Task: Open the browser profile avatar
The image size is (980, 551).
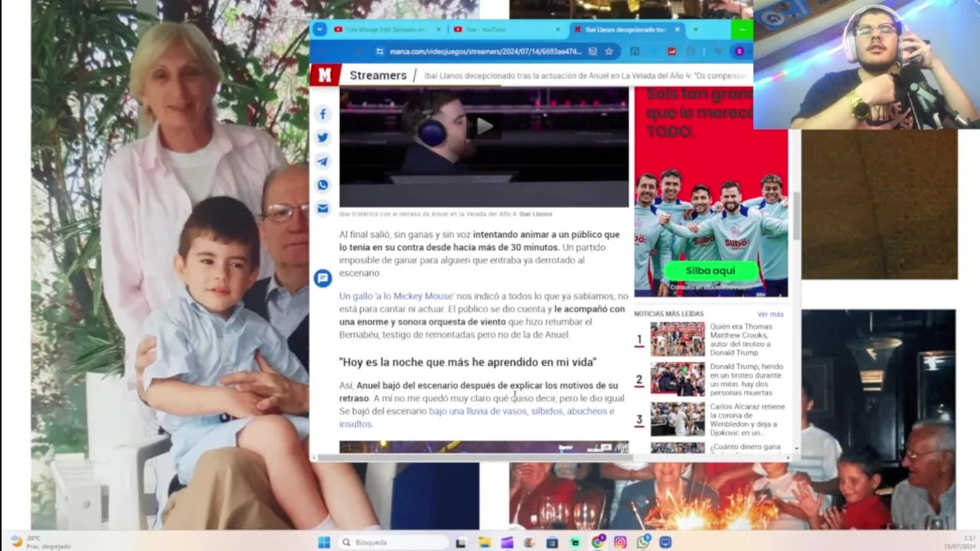Action: (x=739, y=51)
